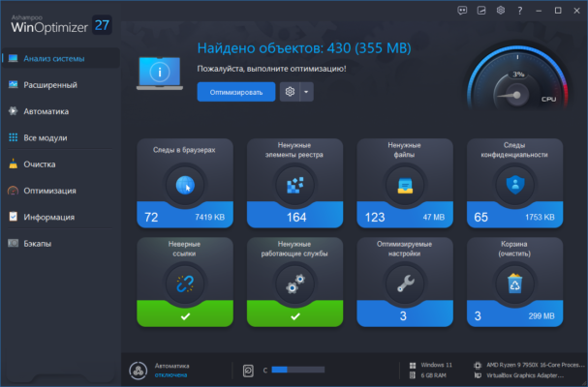588x387 pixels.
Task: Click the feedback chat icon in title bar
Action: pyautogui.click(x=462, y=11)
